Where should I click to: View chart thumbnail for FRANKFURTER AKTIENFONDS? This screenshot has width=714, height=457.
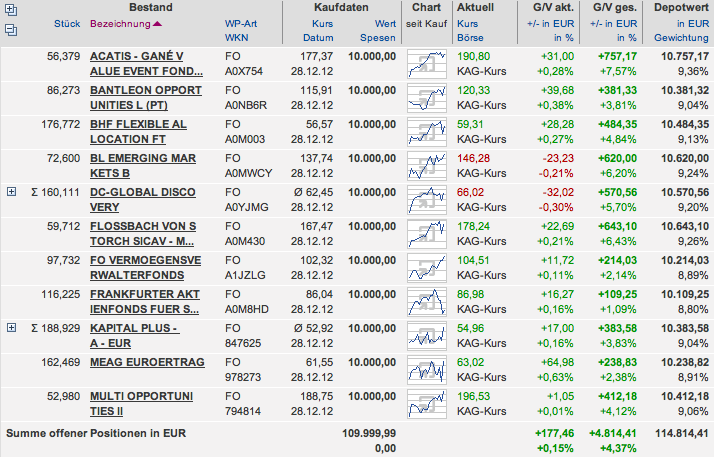(x=427, y=302)
